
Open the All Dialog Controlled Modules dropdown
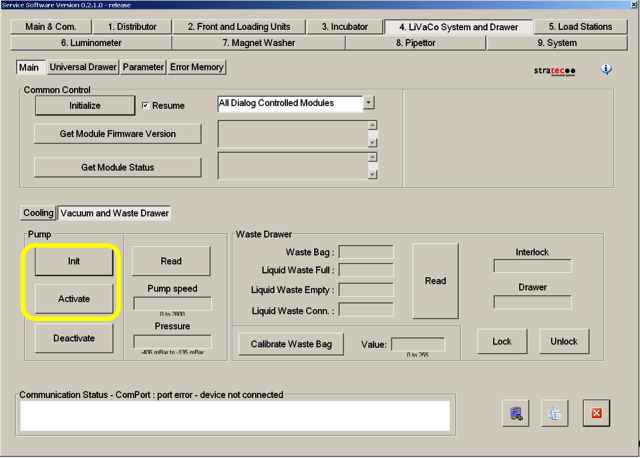coord(369,103)
